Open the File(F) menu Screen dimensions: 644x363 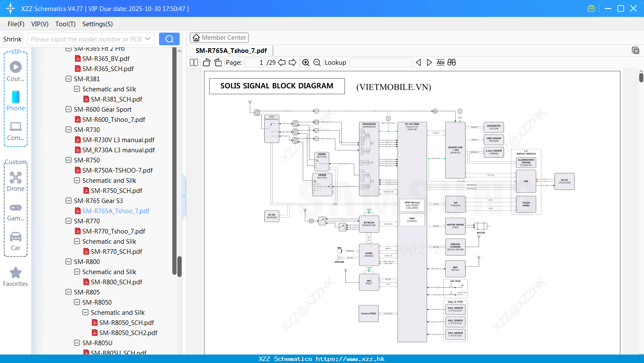pyautogui.click(x=16, y=24)
